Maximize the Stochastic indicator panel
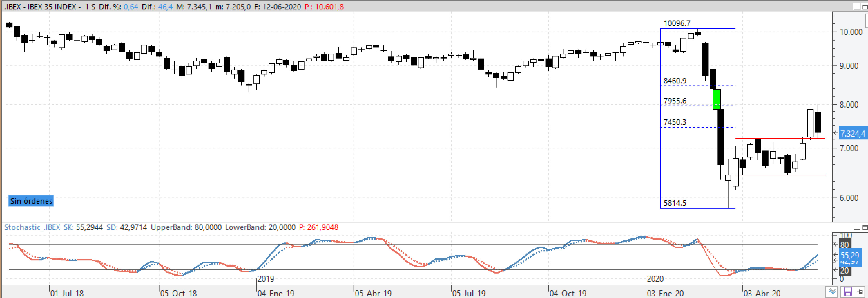 pos(865,228)
